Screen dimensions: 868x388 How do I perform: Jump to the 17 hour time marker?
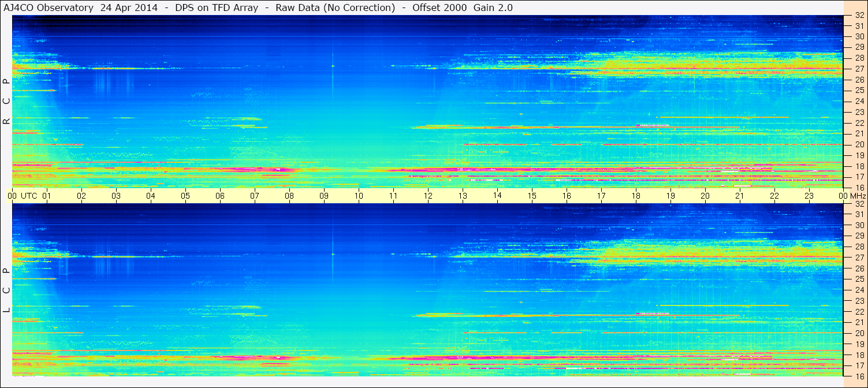coord(601,196)
